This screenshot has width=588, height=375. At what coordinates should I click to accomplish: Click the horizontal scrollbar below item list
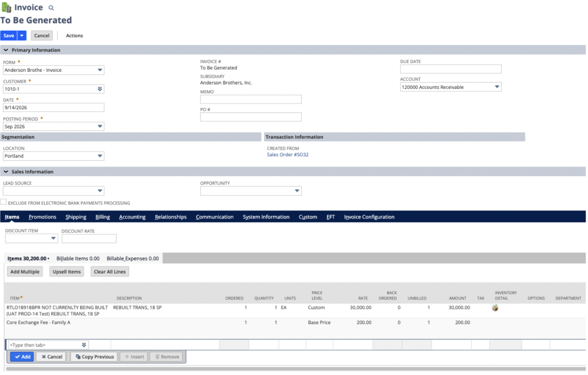[296, 368]
